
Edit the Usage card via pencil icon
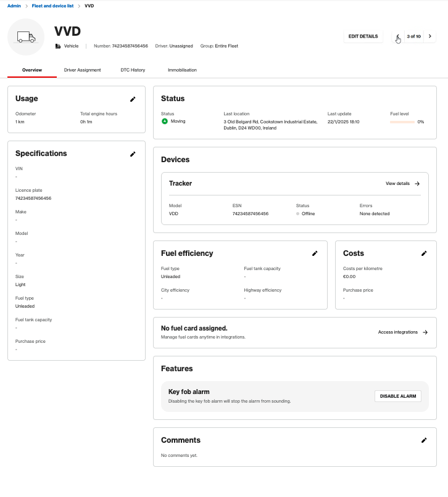pos(133,99)
